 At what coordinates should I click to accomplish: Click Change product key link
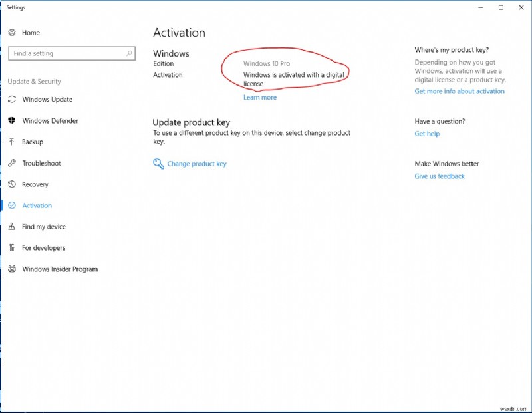click(x=196, y=164)
